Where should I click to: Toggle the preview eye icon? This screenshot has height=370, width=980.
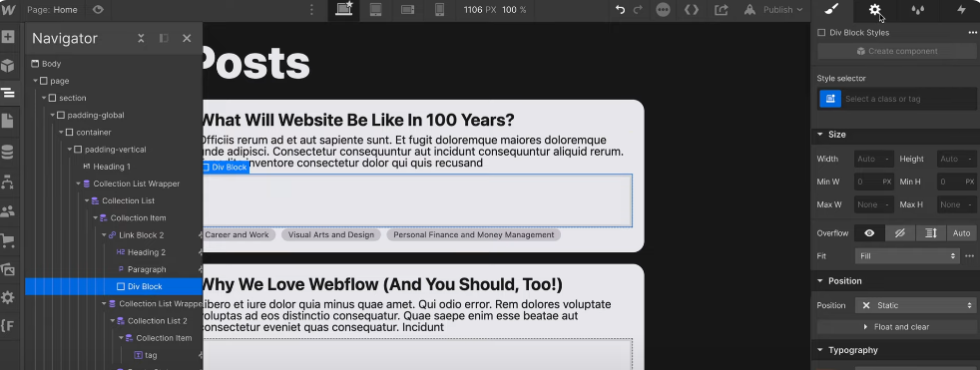coord(98,10)
